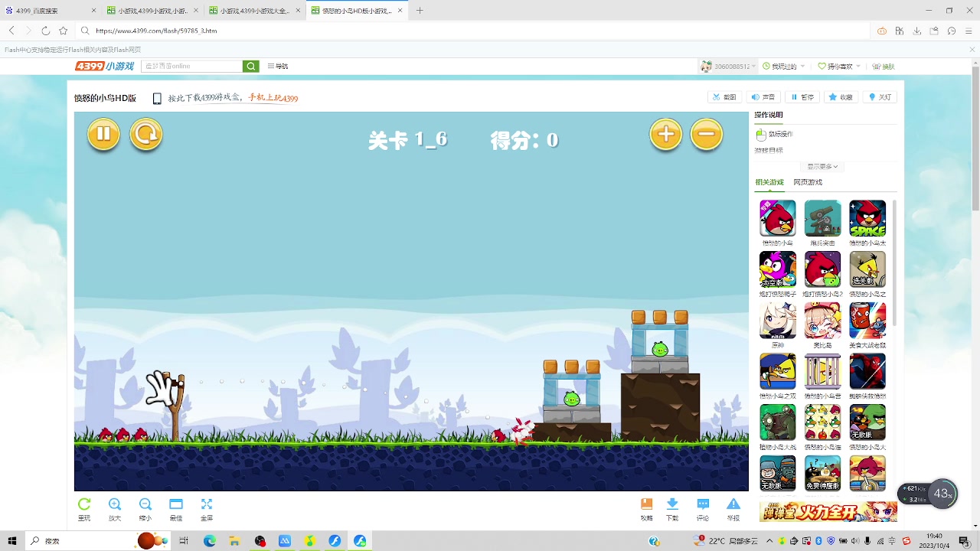Pause the game with the in-game pause button

tap(103, 134)
